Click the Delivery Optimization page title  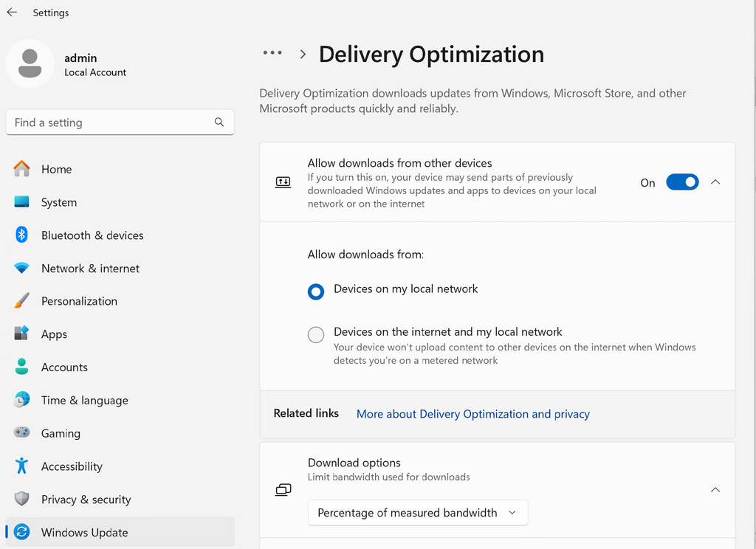click(x=431, y=54)
